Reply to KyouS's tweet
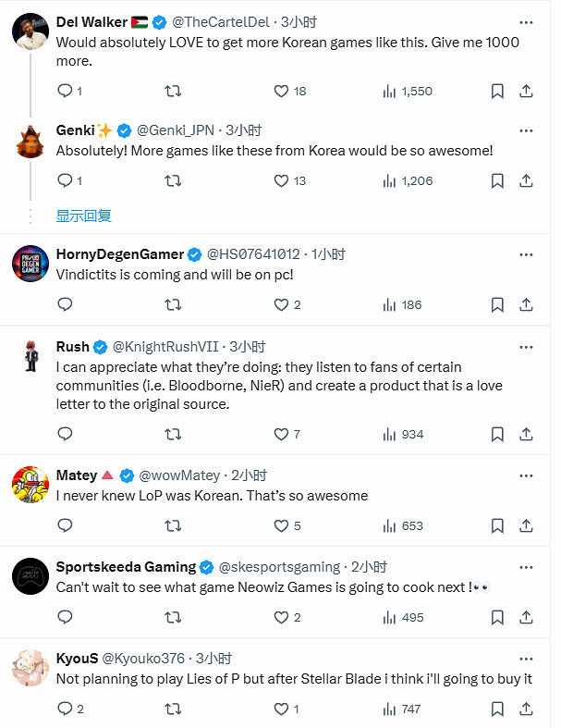 [x=65, y=709]
